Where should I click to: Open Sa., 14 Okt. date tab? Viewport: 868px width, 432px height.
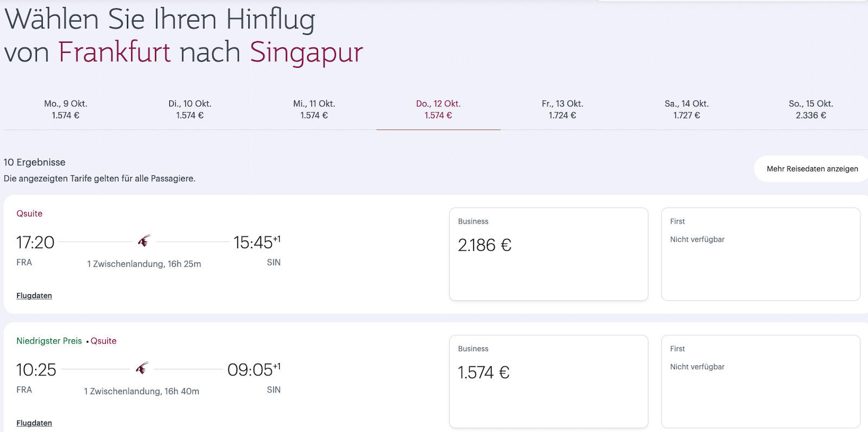[x=687, y=110]
